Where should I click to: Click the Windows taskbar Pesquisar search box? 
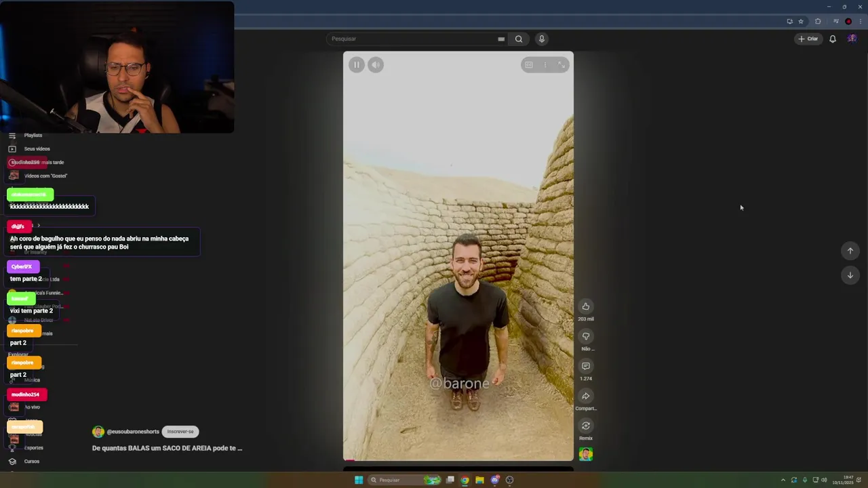(405, 480)
